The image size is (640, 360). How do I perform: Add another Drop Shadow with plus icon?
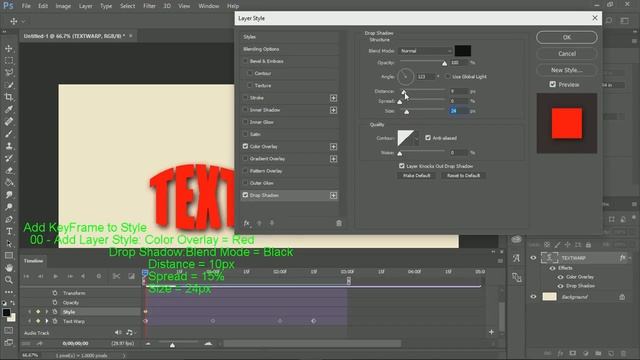[333, 196]
